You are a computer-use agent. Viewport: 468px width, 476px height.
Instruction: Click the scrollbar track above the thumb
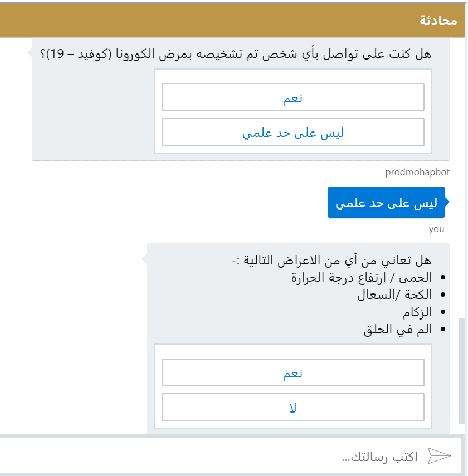[x=462, y=167]
